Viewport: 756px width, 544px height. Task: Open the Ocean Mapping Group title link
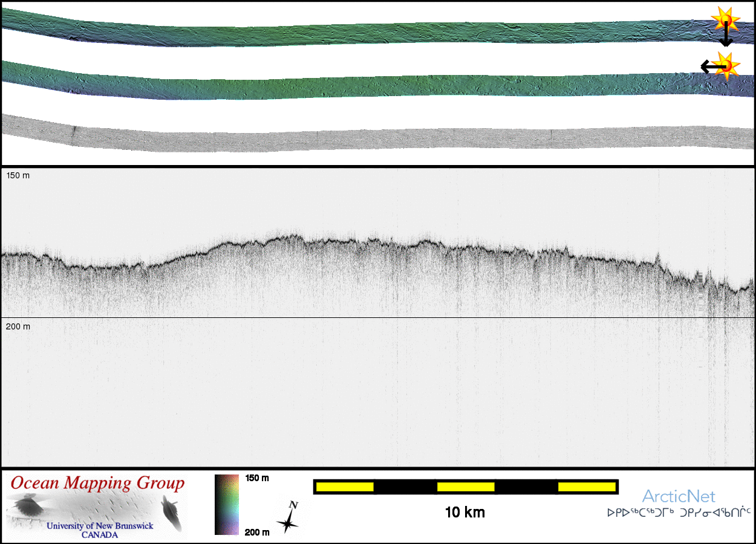click(97, 484)
